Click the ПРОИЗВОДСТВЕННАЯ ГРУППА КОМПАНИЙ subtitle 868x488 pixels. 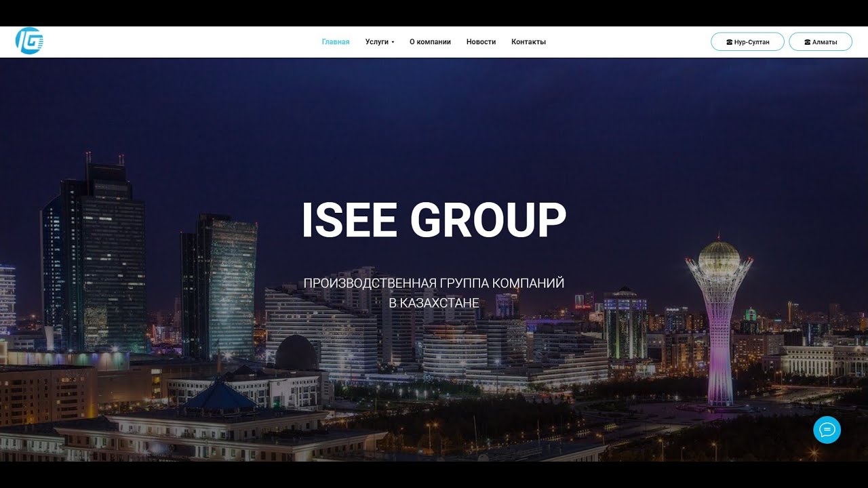pyautogui.click(x=434, y=283)
